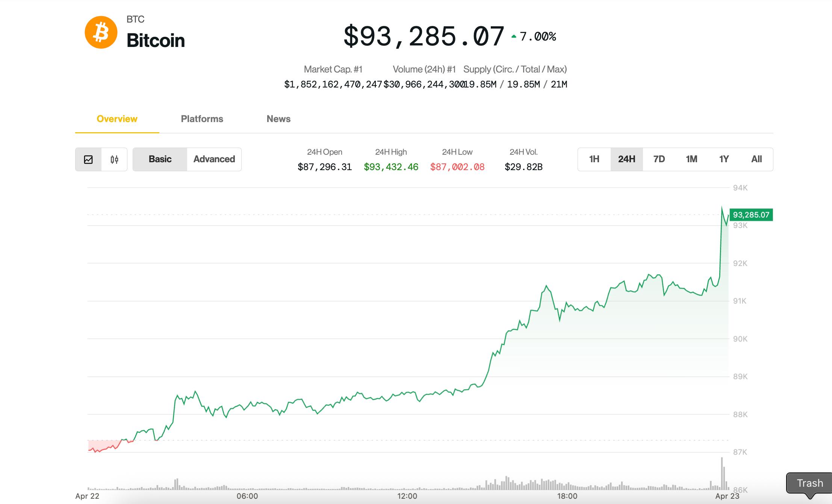Select the line chart view icon
Image resolution: width=832 pixels, height=504 pixels.
89,159
